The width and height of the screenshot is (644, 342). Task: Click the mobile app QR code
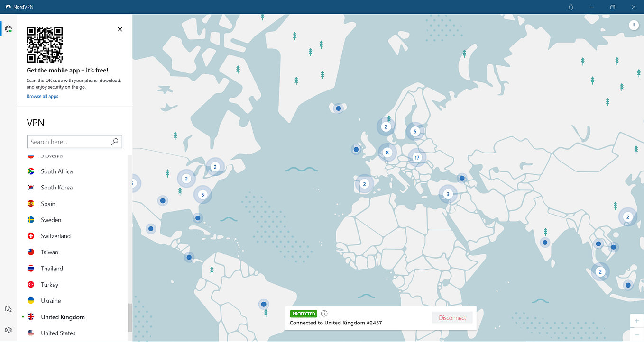pos(45,45)
